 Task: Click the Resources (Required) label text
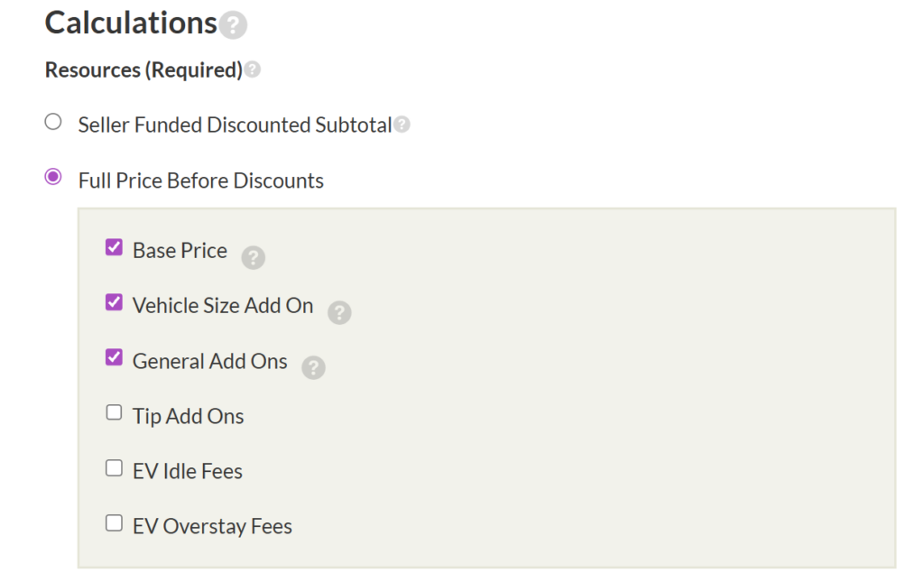(143, 70)
